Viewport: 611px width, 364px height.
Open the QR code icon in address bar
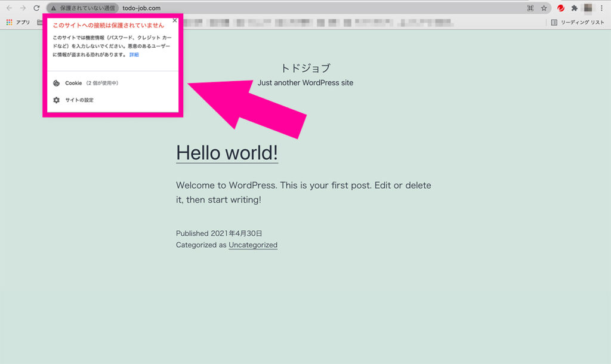[x=530, y=8]
